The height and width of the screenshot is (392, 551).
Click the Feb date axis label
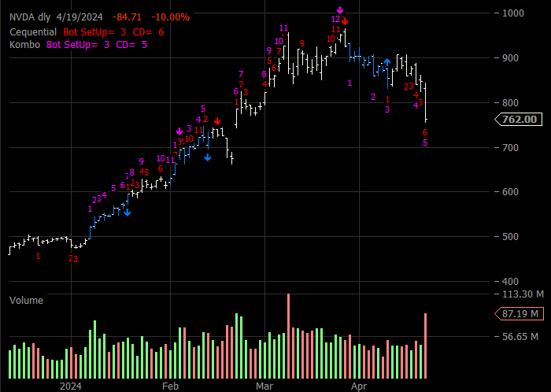[170, 386]
